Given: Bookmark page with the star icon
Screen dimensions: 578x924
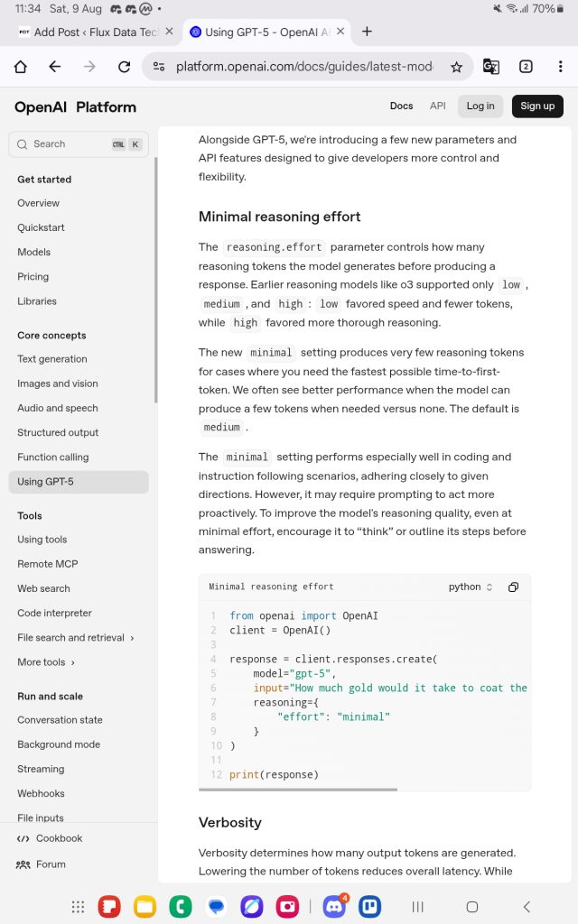Looking at the screenshot, I should 456,67.
